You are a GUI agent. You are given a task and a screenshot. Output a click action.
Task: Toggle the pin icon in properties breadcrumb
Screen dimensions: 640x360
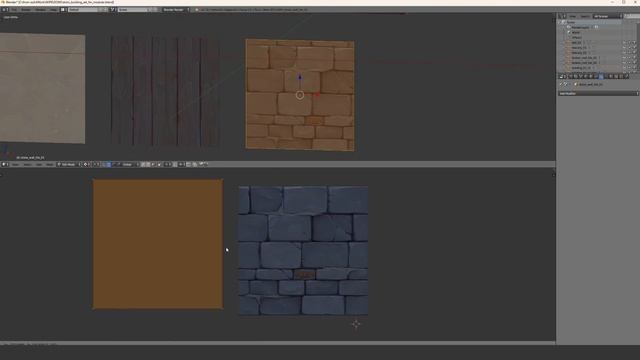pos(561,84)
